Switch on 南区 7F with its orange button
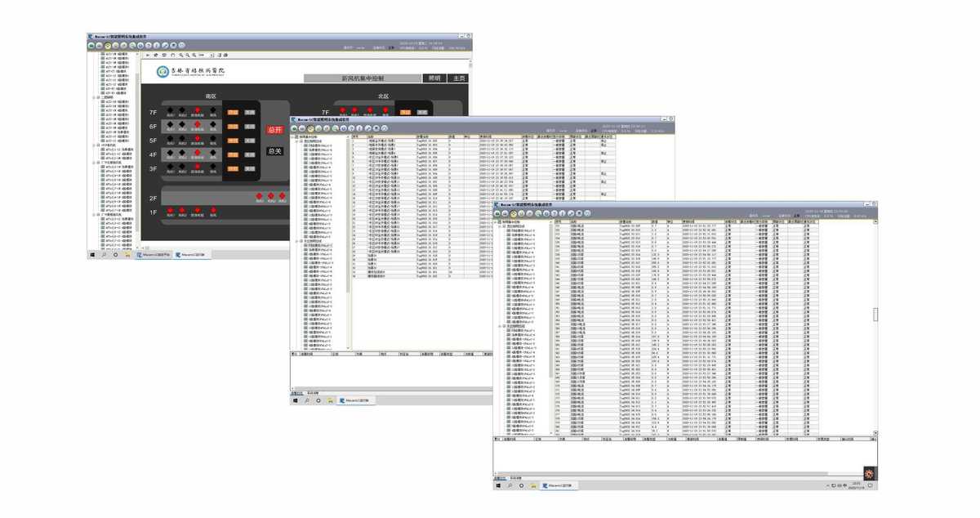This screenshot has height=518, width=980. point(233,112)
